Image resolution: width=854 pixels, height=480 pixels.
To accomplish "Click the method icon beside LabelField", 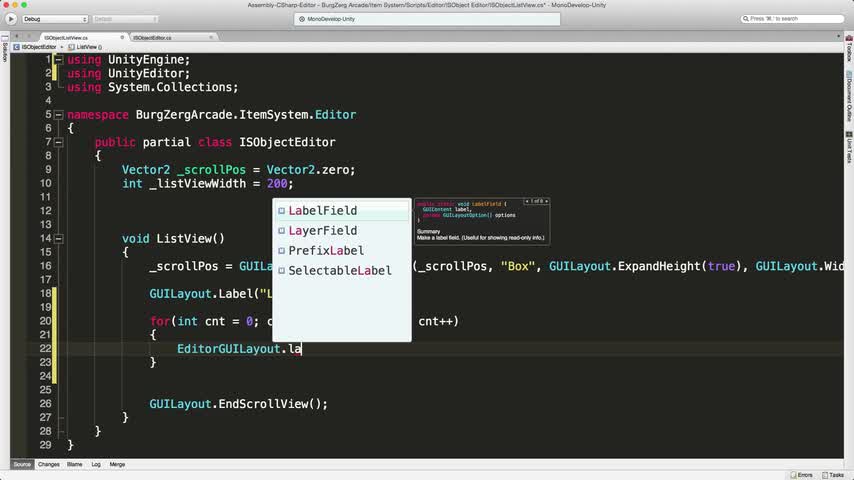I will point(282,211).
